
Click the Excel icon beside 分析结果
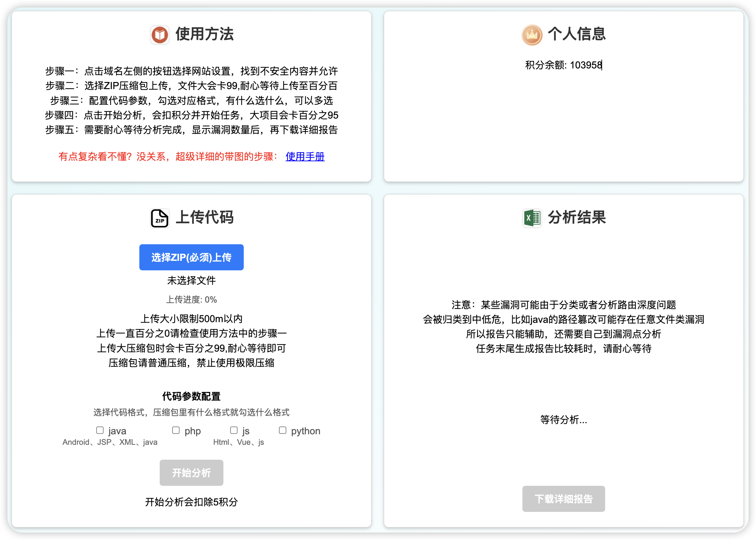(x=532, y=218)
